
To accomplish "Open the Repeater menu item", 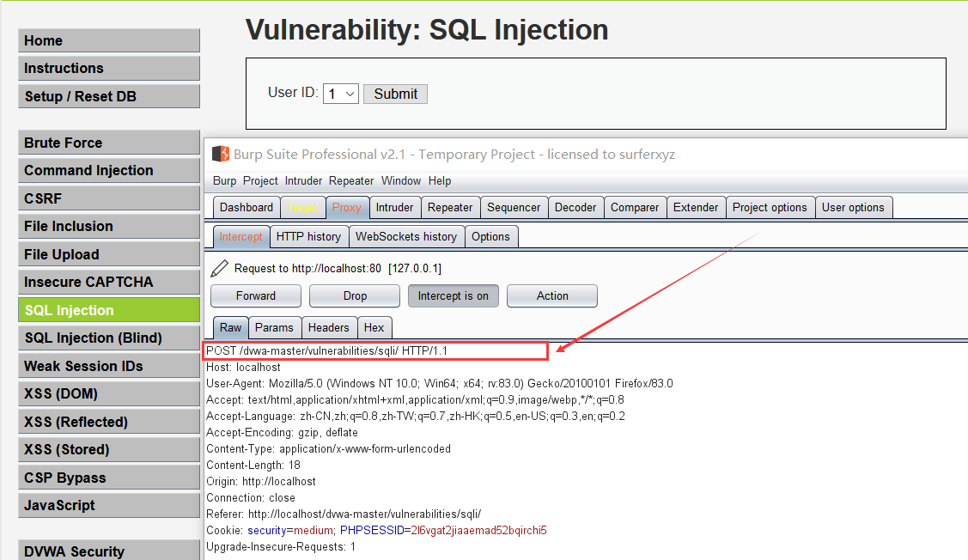I will click(350, 180).
